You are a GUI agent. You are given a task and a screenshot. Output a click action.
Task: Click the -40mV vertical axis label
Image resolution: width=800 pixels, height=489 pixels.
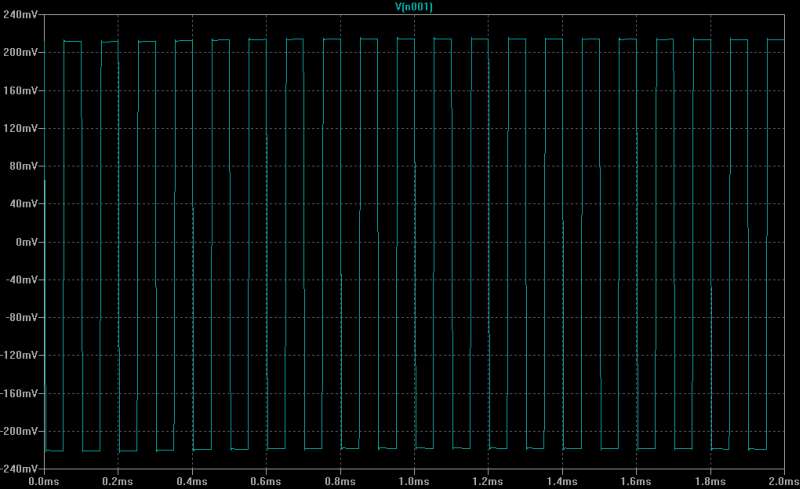point(21,280)
